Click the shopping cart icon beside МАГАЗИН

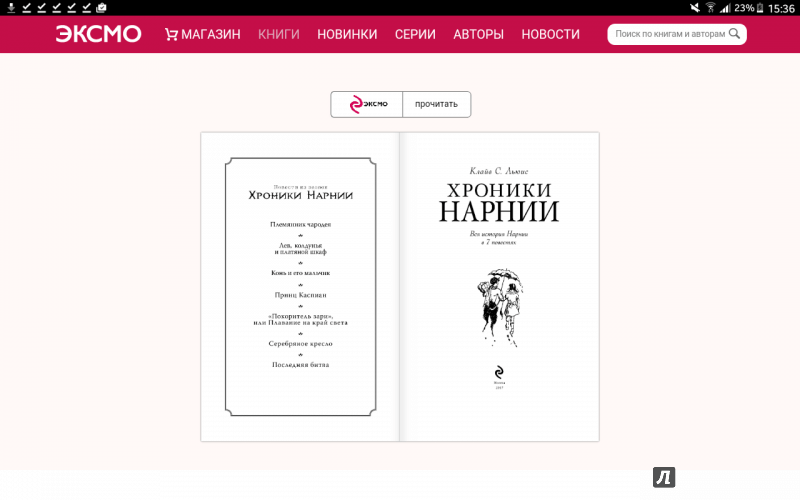(171, 34)
